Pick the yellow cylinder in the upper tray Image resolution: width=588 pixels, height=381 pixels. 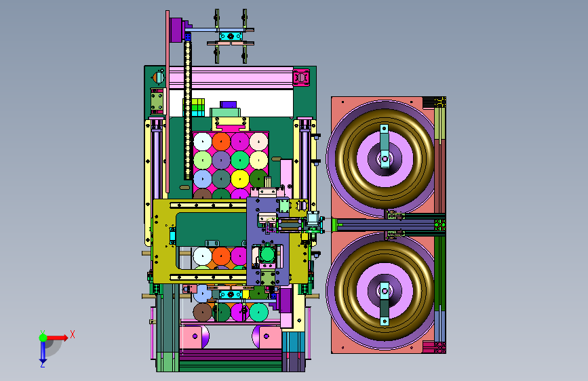tap(240, 178)
